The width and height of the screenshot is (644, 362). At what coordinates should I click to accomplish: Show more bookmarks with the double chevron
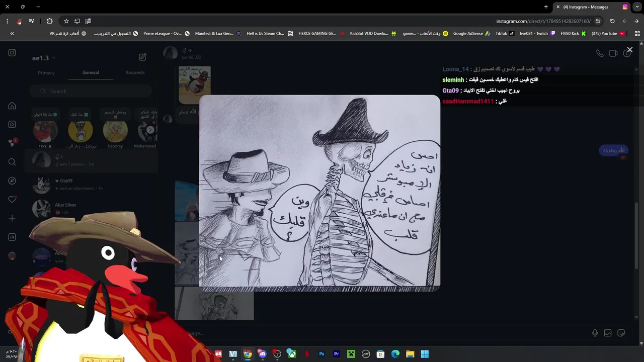tap(12, 34)
